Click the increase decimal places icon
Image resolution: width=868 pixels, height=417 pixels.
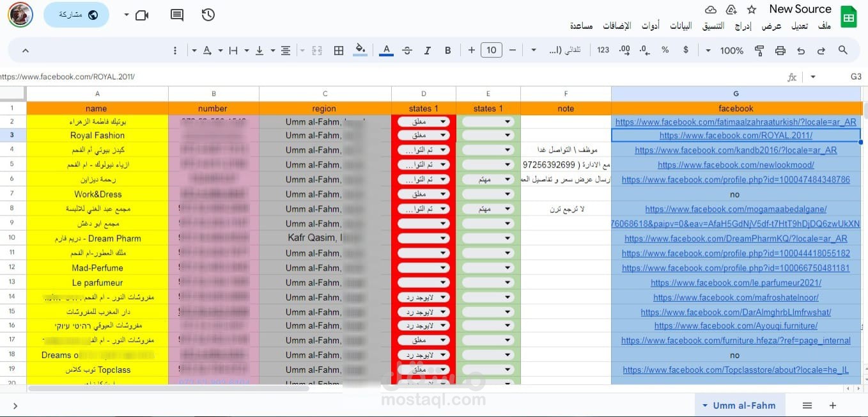click(x=624, y=50)
